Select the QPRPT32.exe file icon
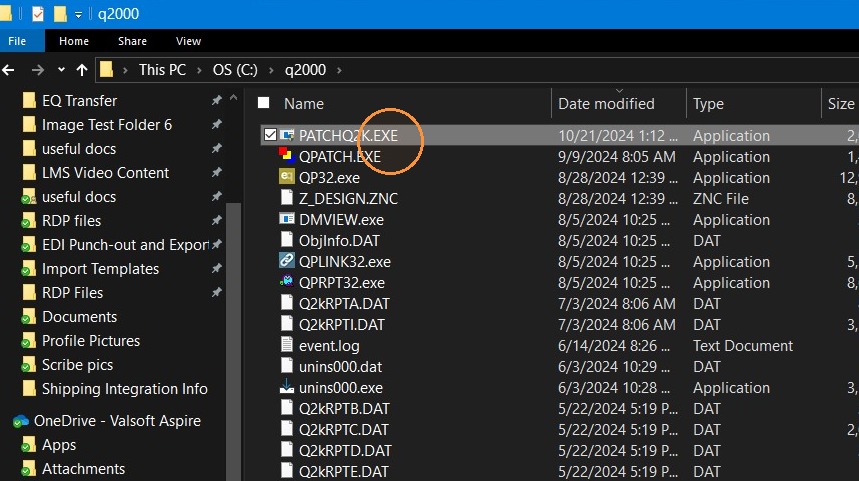 (x=287, y=282)
